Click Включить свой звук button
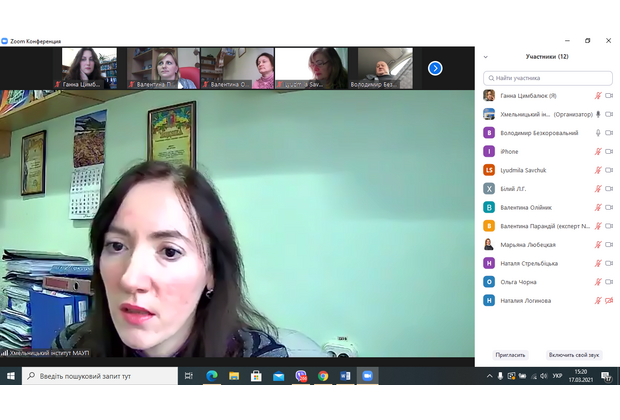Screen dimensions: 620x420 click(574, 355)
